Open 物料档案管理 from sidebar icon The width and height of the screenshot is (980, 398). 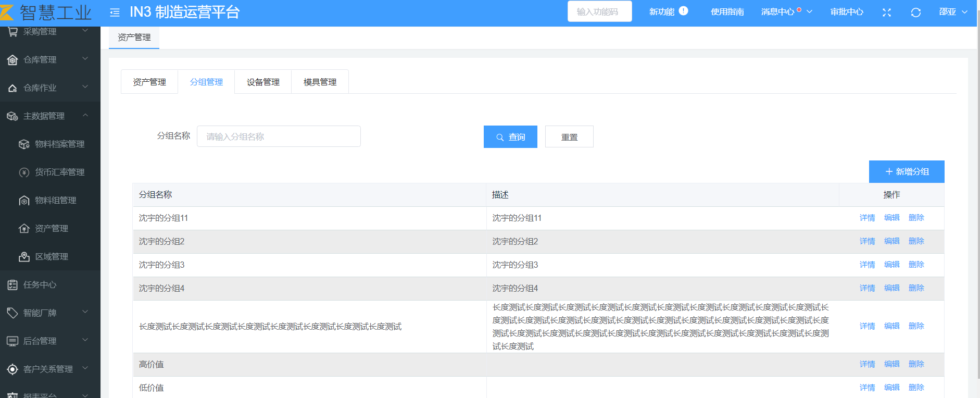point(24,144)
